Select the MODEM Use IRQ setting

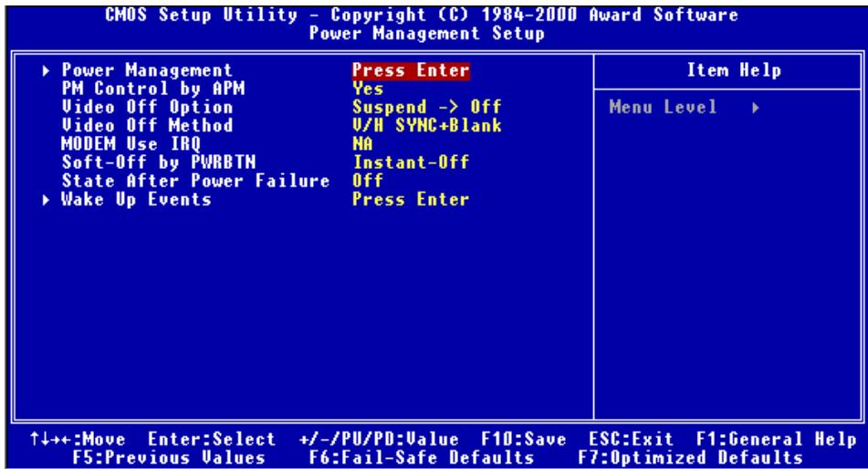coord(131,144)
